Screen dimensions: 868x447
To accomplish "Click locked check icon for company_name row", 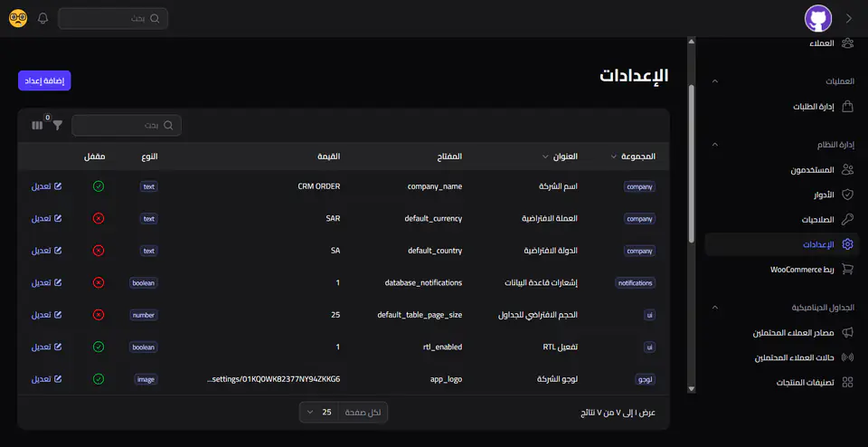I will 98,186.
